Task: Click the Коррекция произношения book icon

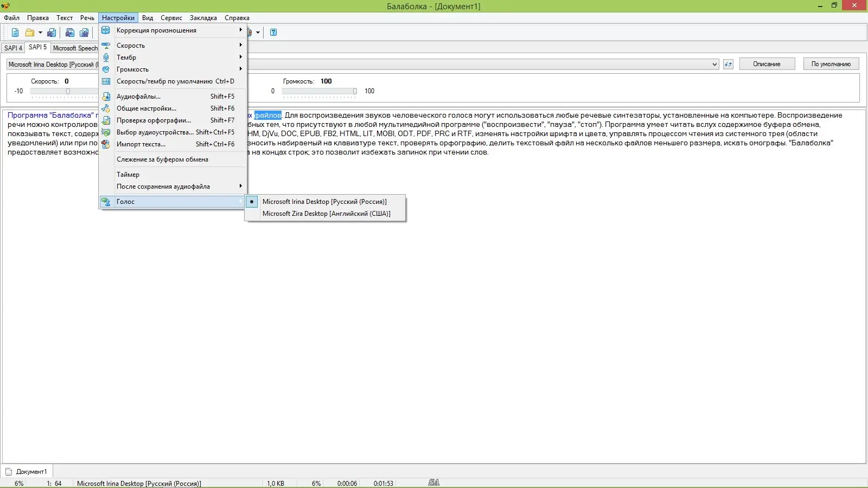Action: 106,30
